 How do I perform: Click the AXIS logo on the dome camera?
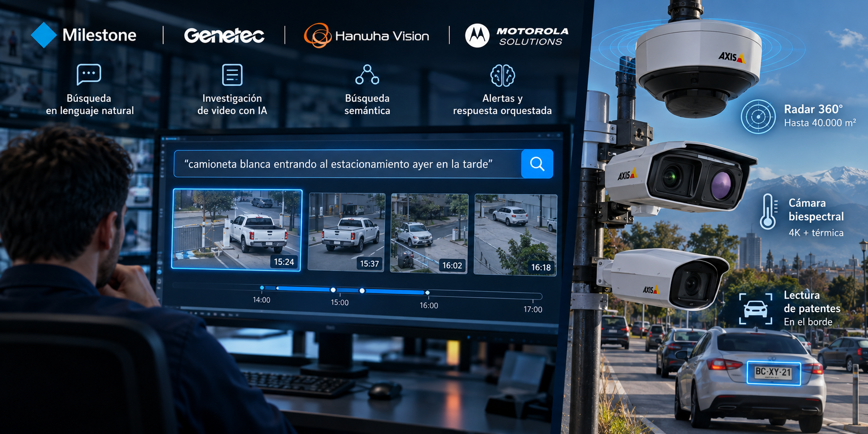click(x=731, y=57)
